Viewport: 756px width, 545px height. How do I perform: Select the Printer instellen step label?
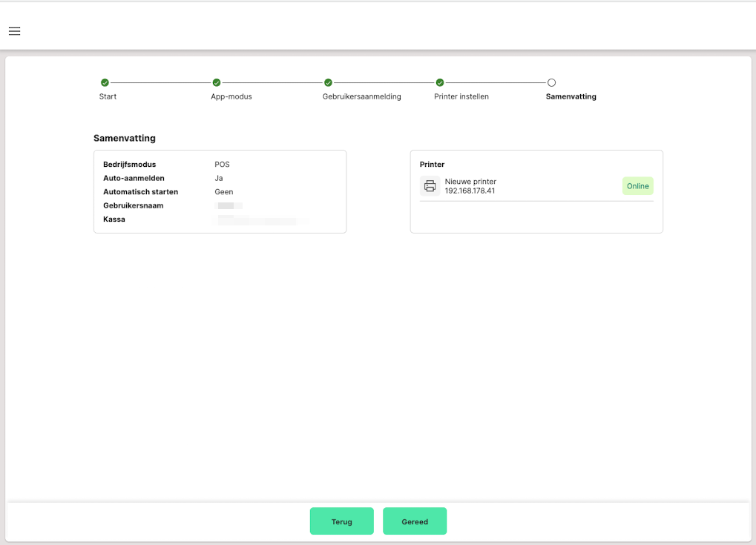pos(461,96)
